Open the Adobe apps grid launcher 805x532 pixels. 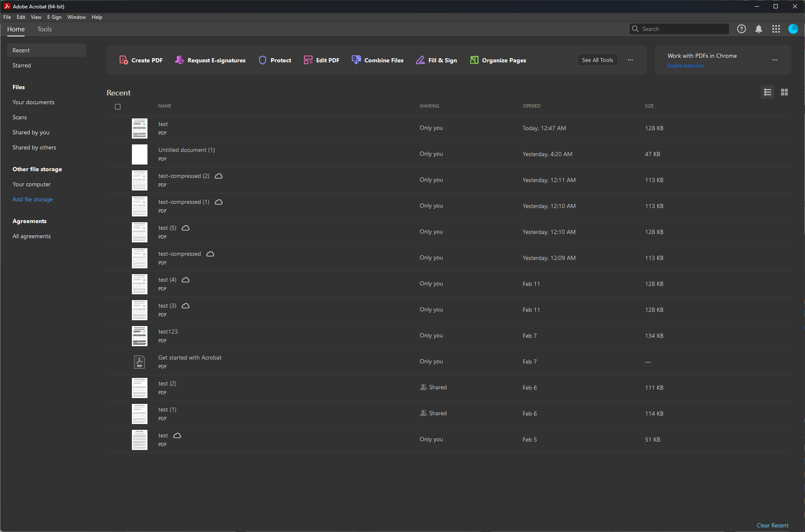coord(776,29)
